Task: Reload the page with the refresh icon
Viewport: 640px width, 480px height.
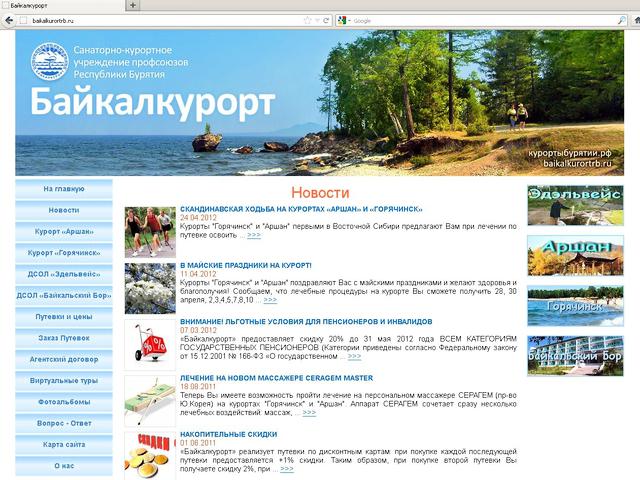Action: pos(326,20)
